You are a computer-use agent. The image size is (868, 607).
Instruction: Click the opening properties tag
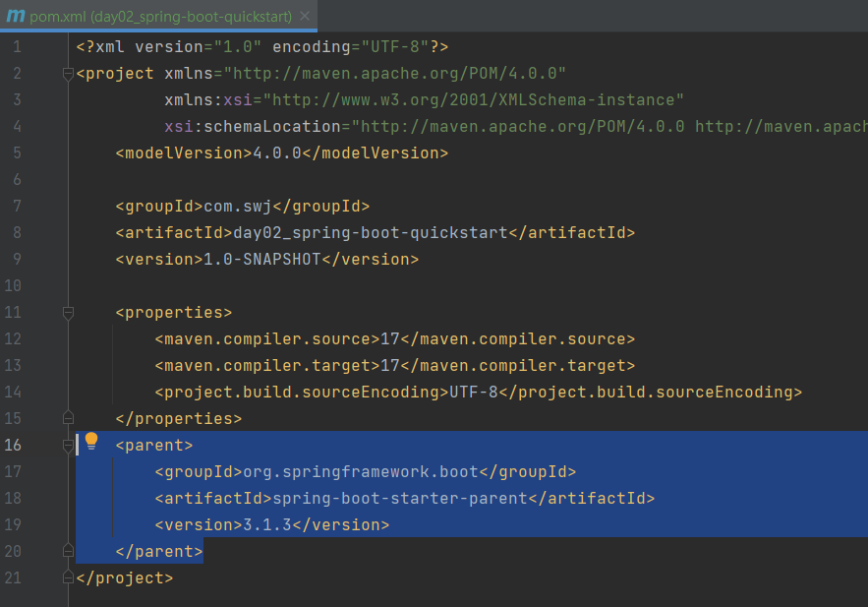click(174, 313)
